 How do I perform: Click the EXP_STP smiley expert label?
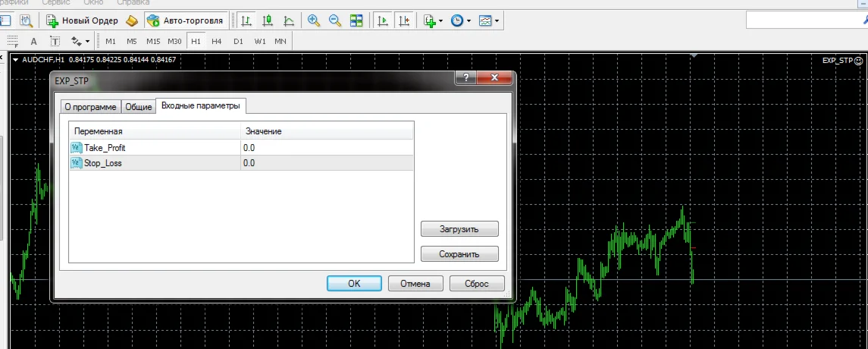[x=842, y=61]
